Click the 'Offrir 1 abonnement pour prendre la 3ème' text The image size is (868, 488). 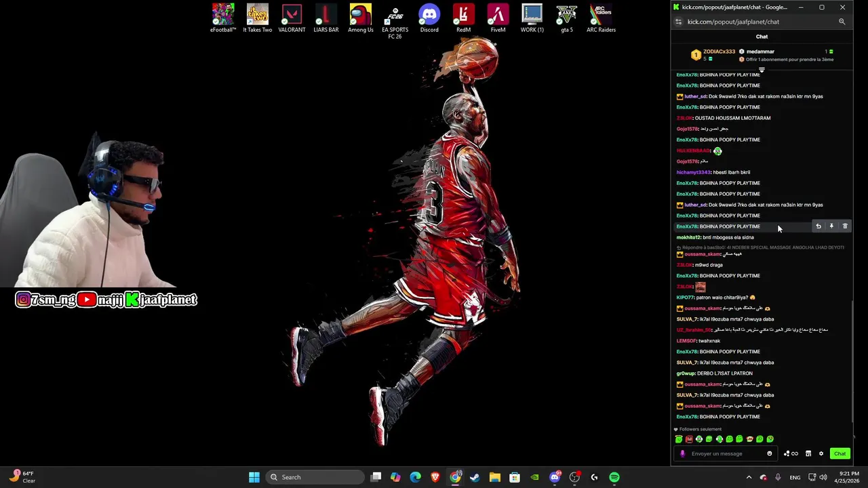coord(790,60)
